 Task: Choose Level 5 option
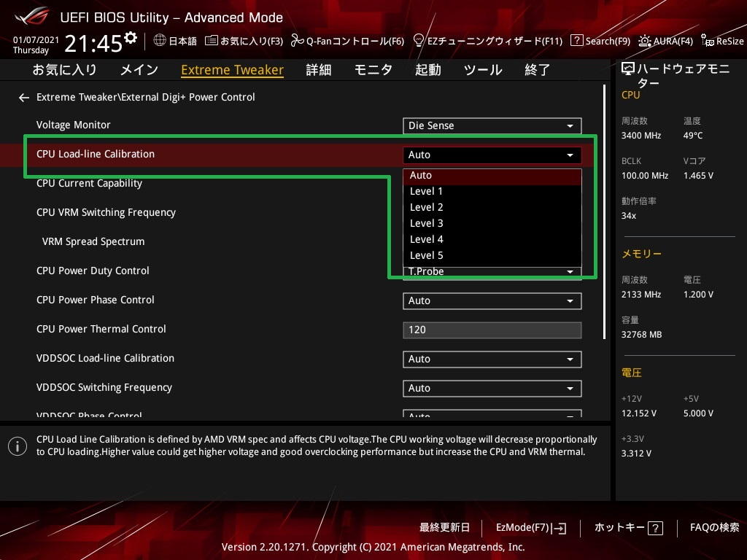click(492, 256)
